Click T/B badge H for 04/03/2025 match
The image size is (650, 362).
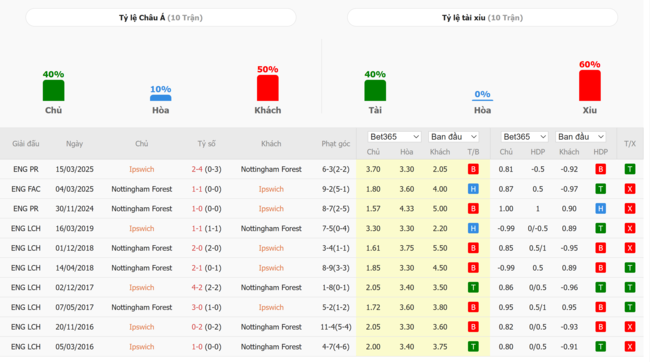pyautogui.click(x=473, y=189)
